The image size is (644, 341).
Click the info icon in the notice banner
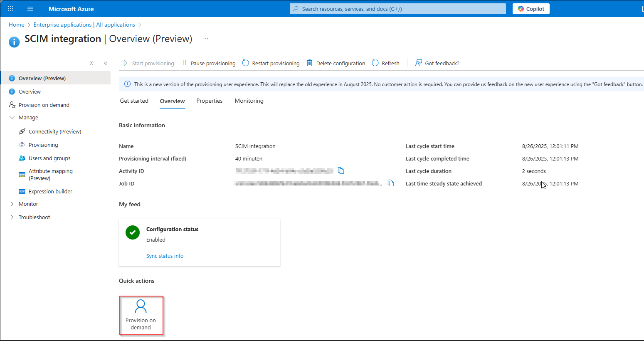pos(127,84)
